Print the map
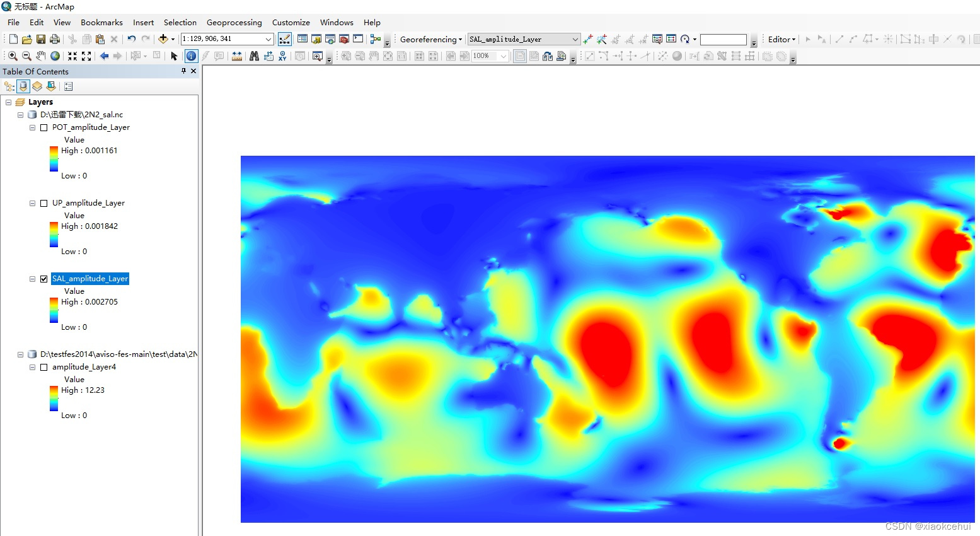This screenshot has height=536, width=980. [55, 39]
